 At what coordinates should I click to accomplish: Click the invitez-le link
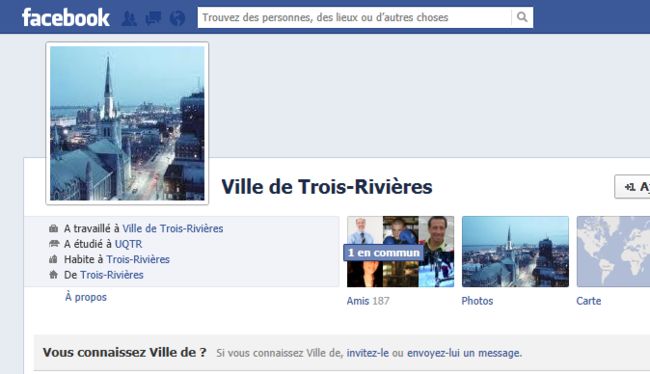pos(368,353)
